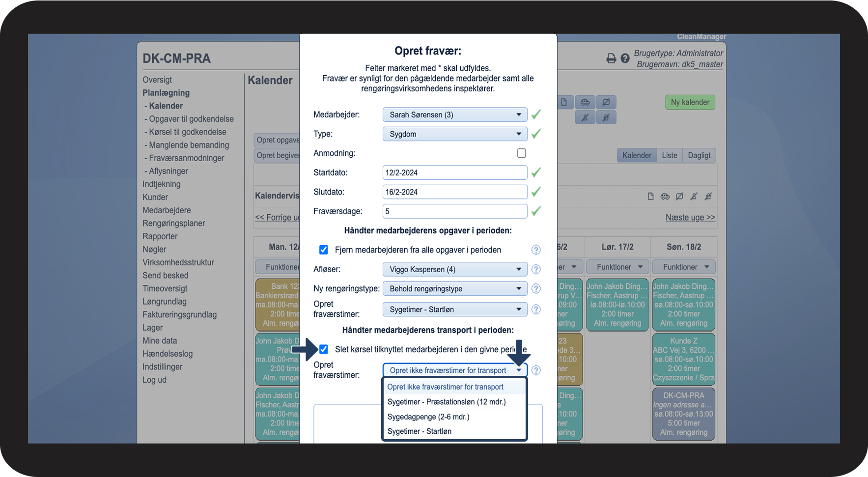Switch to the Liste view tab
This screenshot has height=477, width=868.
click(x=669, y=155)
